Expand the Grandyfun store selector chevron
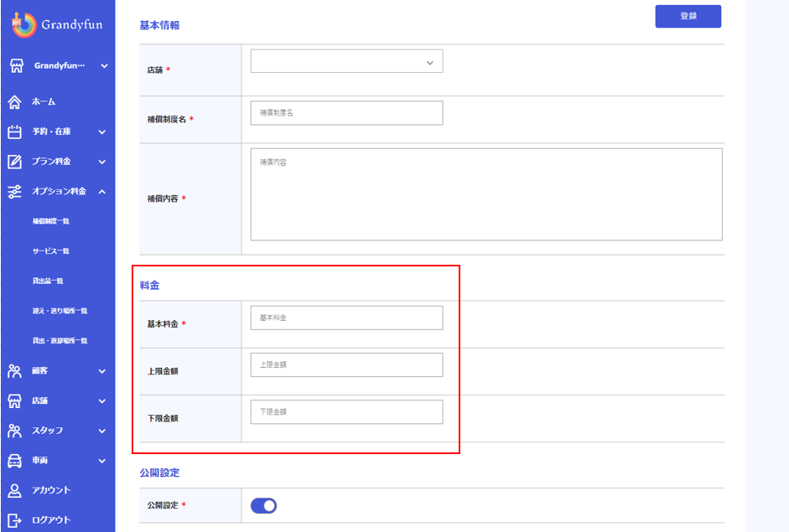 pyautogui.click(x=104, y=66)
